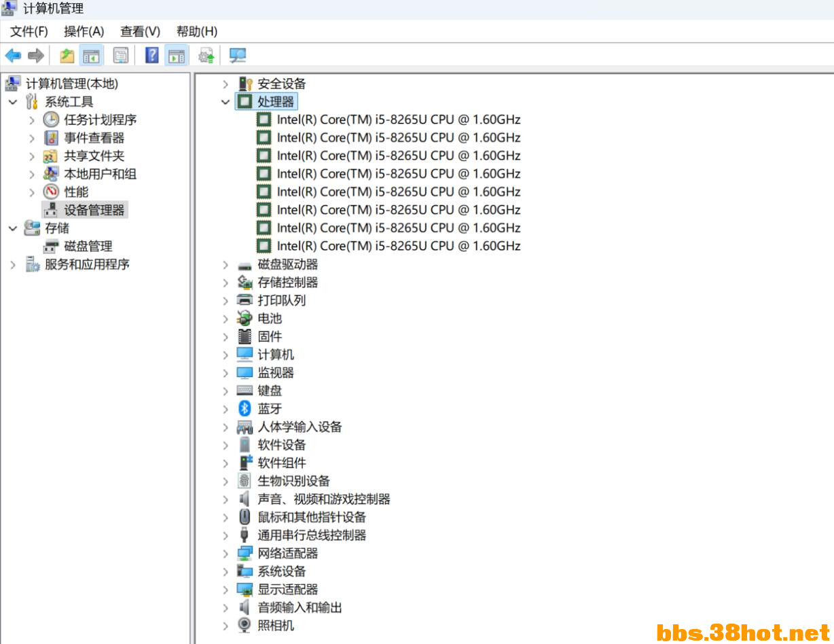
Task: Open the 操作(A) menu
Action: (x=84, y=31)
